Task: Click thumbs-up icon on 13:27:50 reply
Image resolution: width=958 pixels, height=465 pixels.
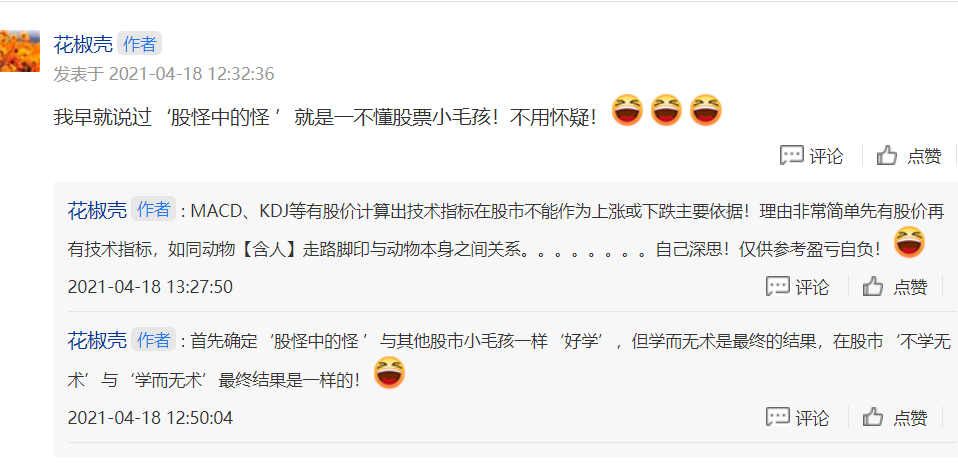Action: coord(873,287)
